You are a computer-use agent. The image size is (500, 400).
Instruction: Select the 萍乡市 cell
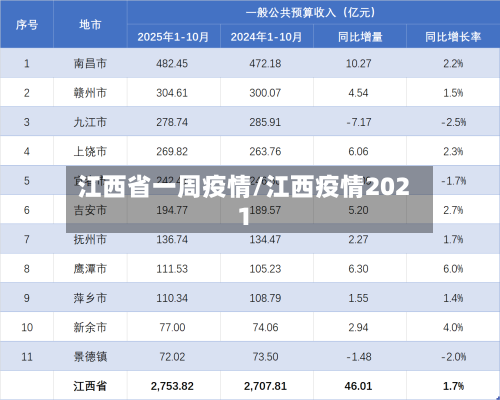[x=90, y=298]
